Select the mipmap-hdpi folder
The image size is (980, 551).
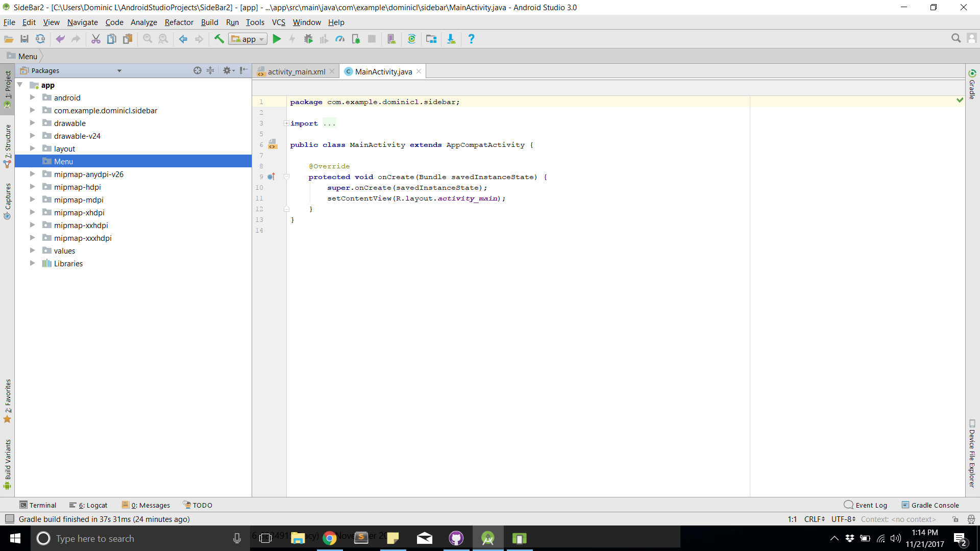pos(78,187)
